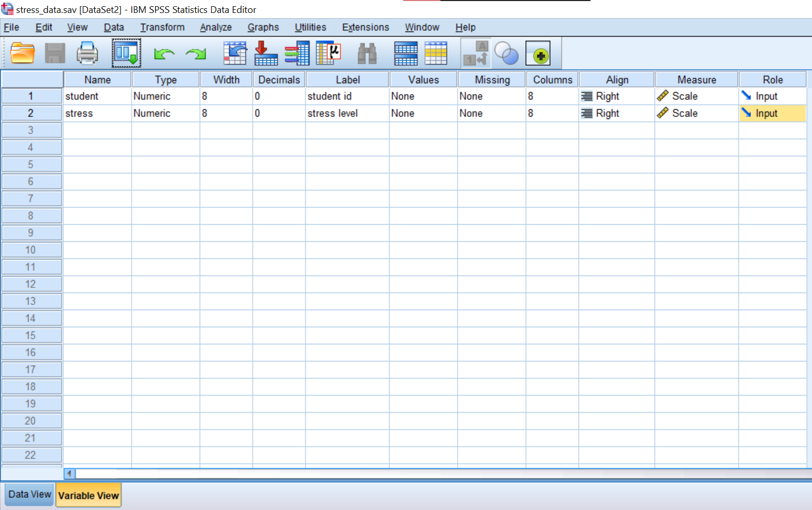
Task: Click the Scale measure cell for stress
Action: click(x=697, y=113)
